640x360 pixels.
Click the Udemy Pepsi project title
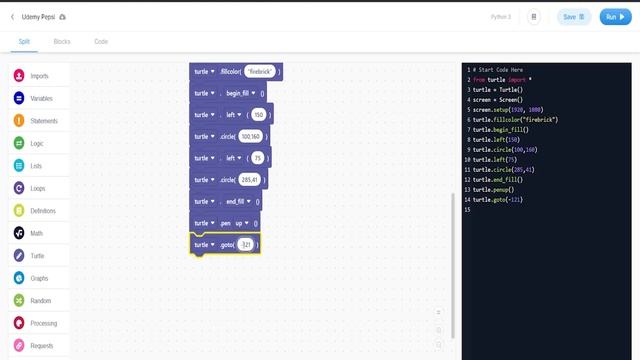point(38,17)
